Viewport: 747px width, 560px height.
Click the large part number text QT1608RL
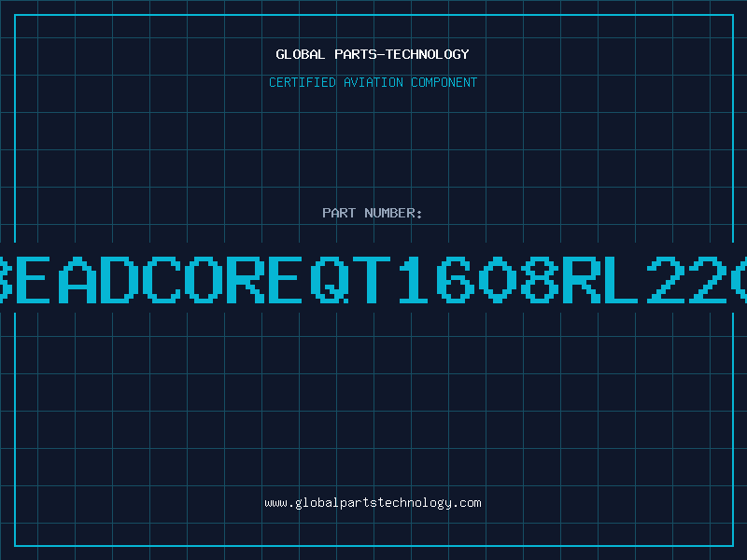click(x=474, y=279)
